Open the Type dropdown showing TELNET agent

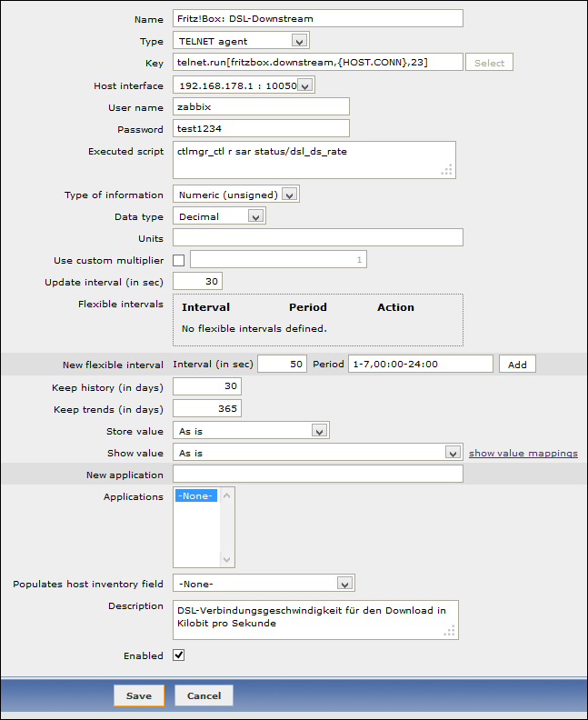[x=241, y=41]
